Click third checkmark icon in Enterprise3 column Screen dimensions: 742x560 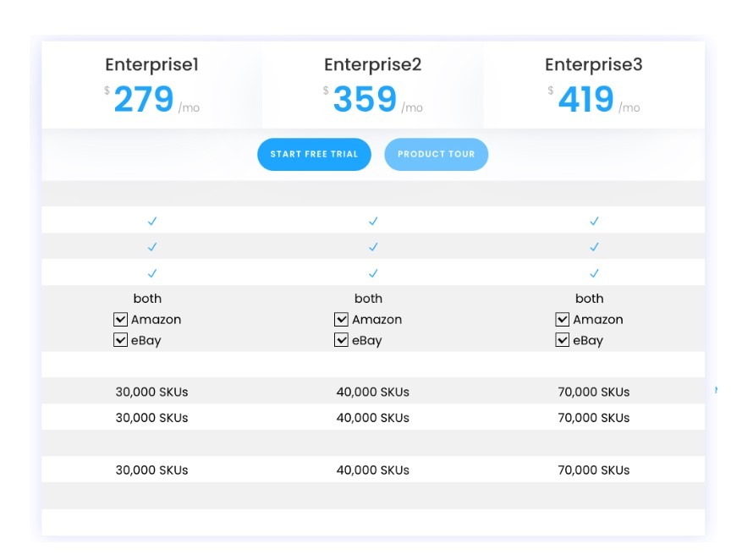click(594, 273)
